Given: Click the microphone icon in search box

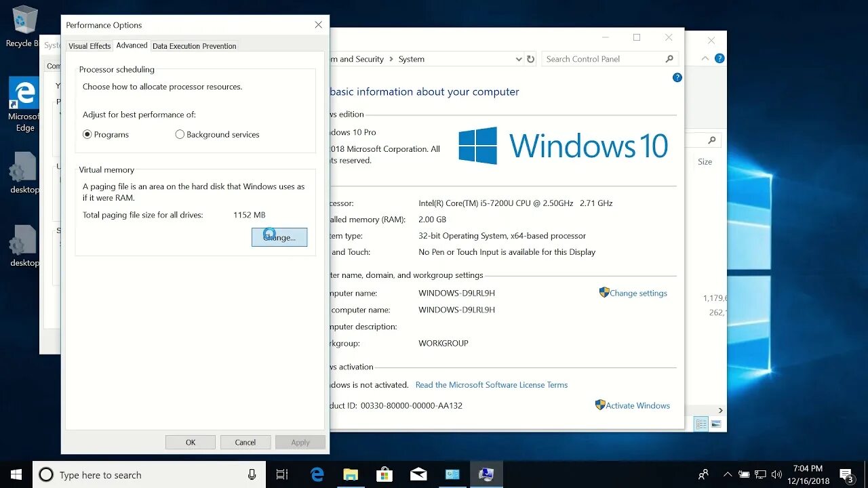Looking at the screenshot, I should [x=252, y=475].
